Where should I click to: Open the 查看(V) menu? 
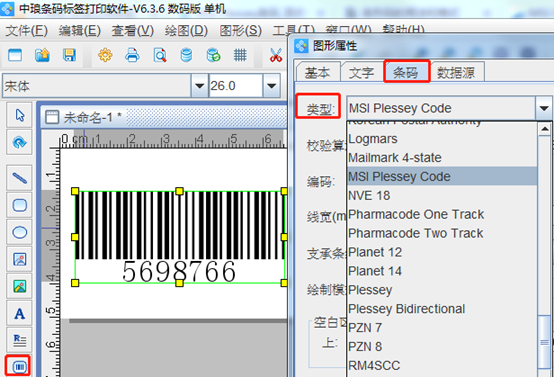pos(133,30)
